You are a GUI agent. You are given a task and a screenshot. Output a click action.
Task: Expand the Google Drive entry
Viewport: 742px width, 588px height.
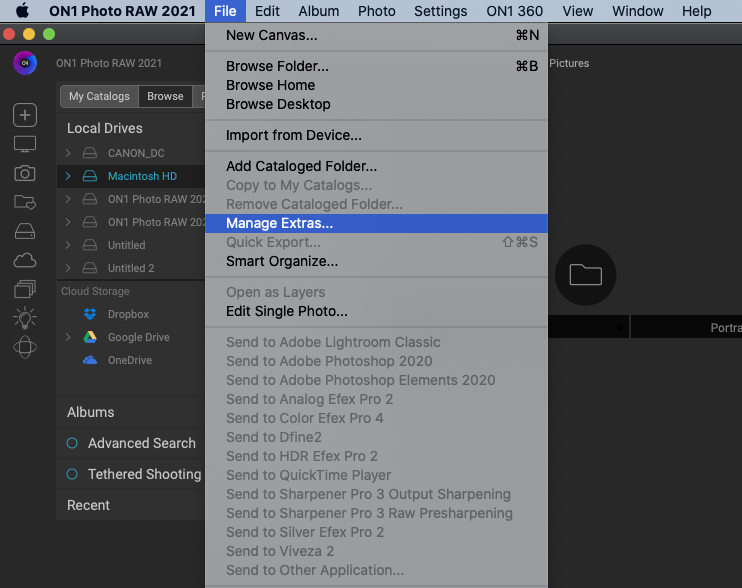[68, 337]
